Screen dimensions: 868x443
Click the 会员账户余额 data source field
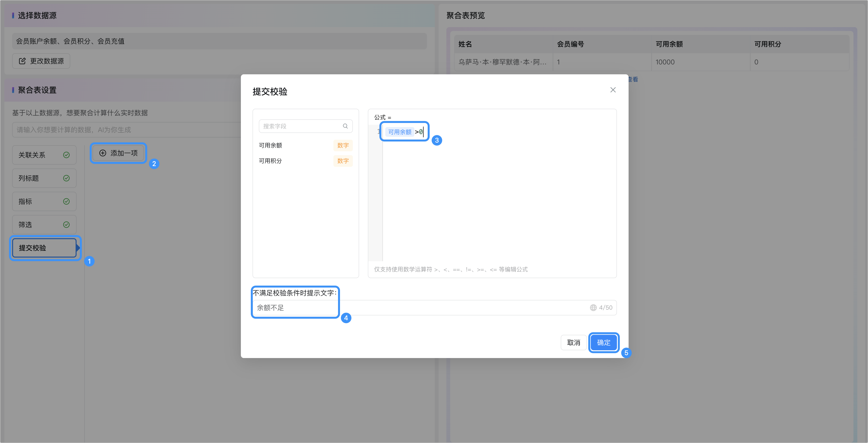pyautogui.click(x=219, y=41)
